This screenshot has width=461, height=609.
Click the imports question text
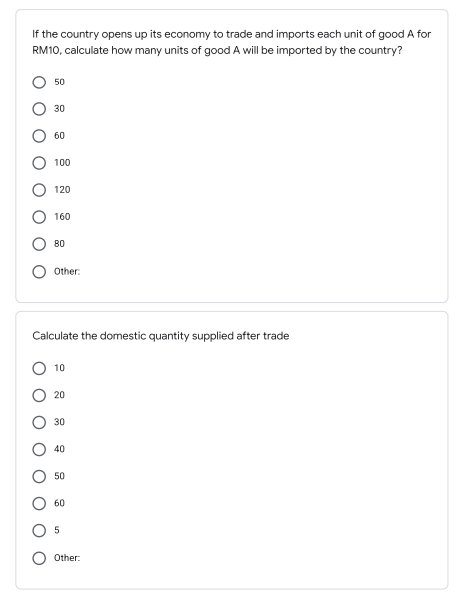pos(231,42)
